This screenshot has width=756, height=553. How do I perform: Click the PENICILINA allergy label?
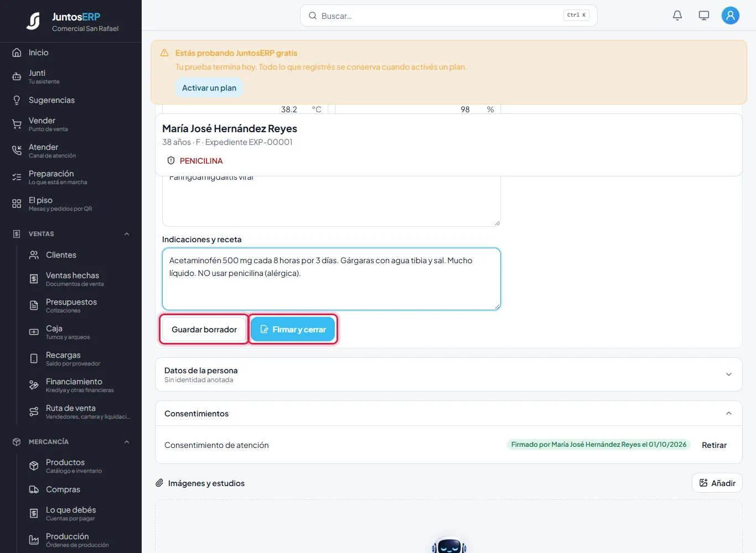[x=201, y=161]
